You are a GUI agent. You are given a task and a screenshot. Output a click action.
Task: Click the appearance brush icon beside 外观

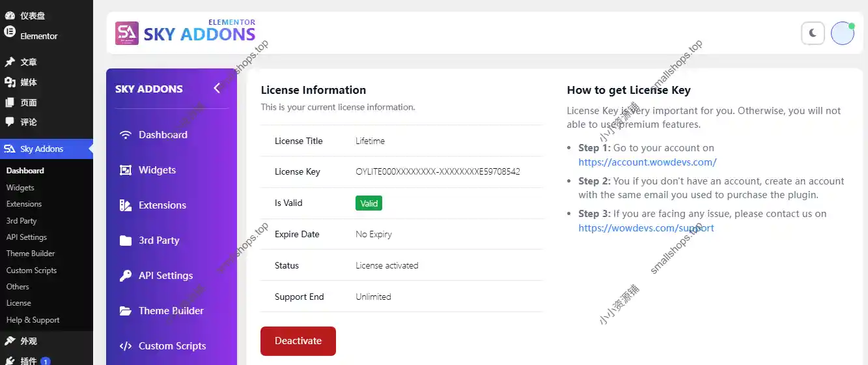[10, 341]
